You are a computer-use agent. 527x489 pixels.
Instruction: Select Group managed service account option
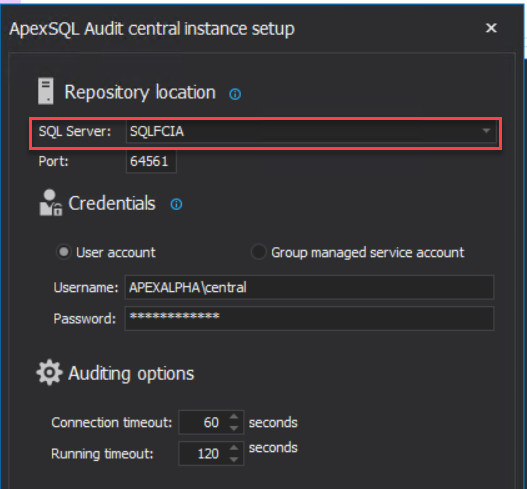click(x=258, y=252)
